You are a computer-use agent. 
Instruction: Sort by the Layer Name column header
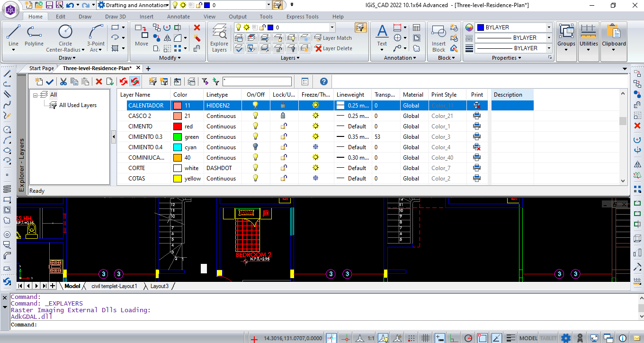[144, 95]
